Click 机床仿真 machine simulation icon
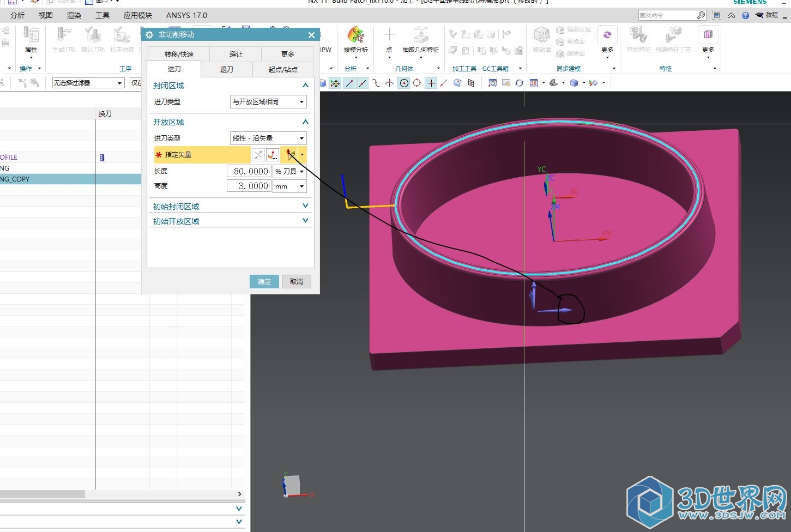Image resolution: width=791 pixels, height=532 pixels. [122, 36]
